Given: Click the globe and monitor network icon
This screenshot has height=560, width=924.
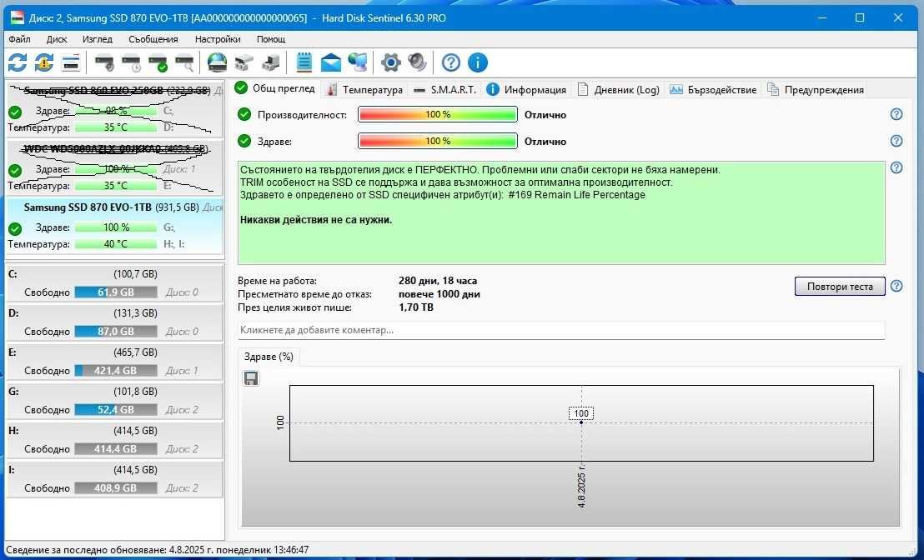Looking at the screenshot, I should [358, 62].
